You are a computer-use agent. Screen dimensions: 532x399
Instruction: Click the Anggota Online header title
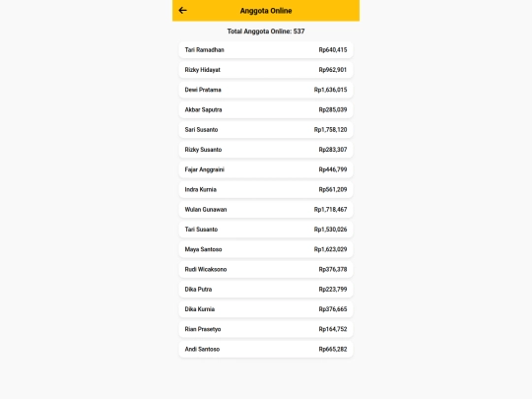(266, 11)
